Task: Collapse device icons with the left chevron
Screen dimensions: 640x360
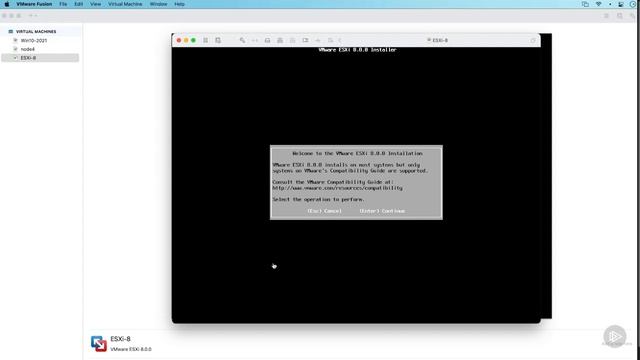Action: tap(340, 40)
